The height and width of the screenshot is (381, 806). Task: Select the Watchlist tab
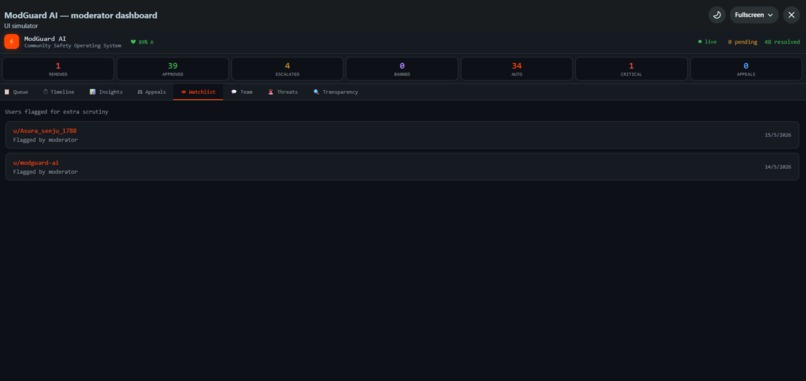click(198, 92)
